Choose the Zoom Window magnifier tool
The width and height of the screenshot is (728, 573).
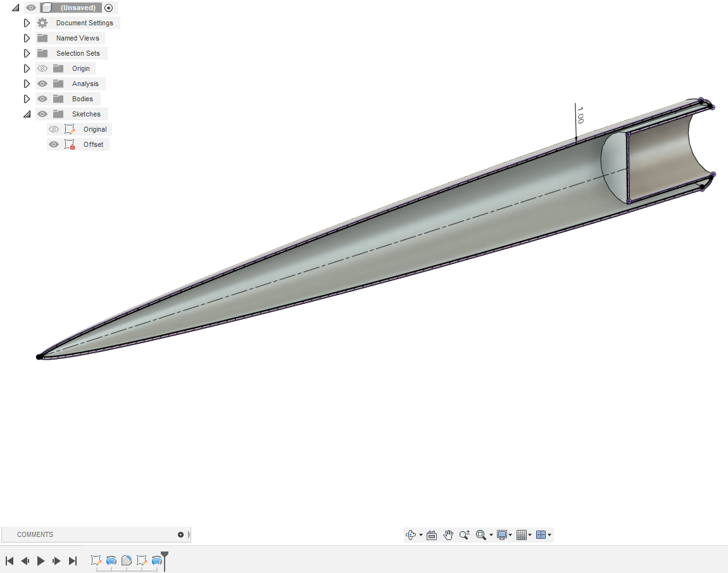coord(481,535)
